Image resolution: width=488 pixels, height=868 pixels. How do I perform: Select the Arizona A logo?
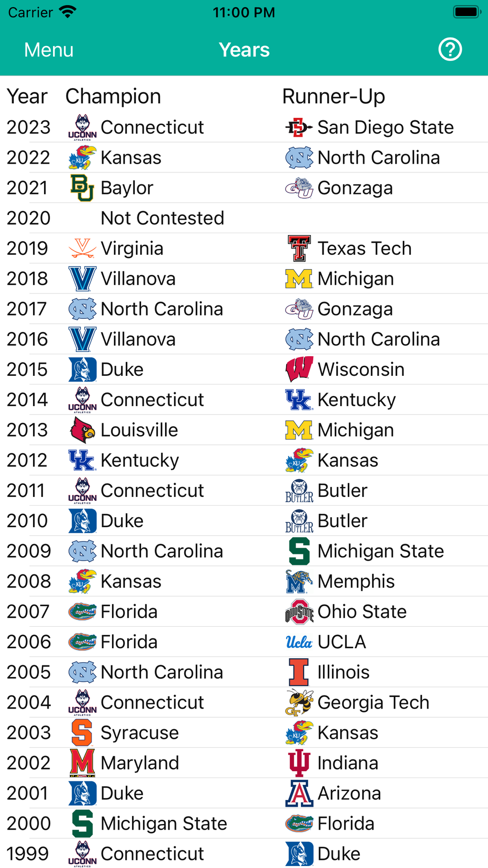pyautogui.click(x=298, y=793)
